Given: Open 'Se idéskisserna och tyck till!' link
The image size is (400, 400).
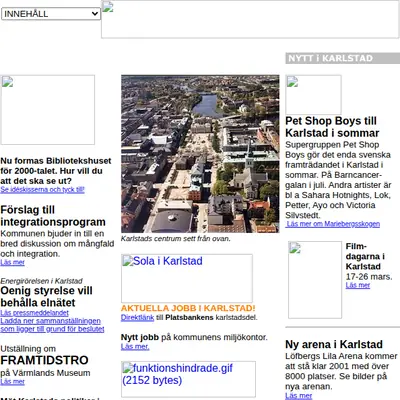Looking at the screenshot, I should click(42, 190).
